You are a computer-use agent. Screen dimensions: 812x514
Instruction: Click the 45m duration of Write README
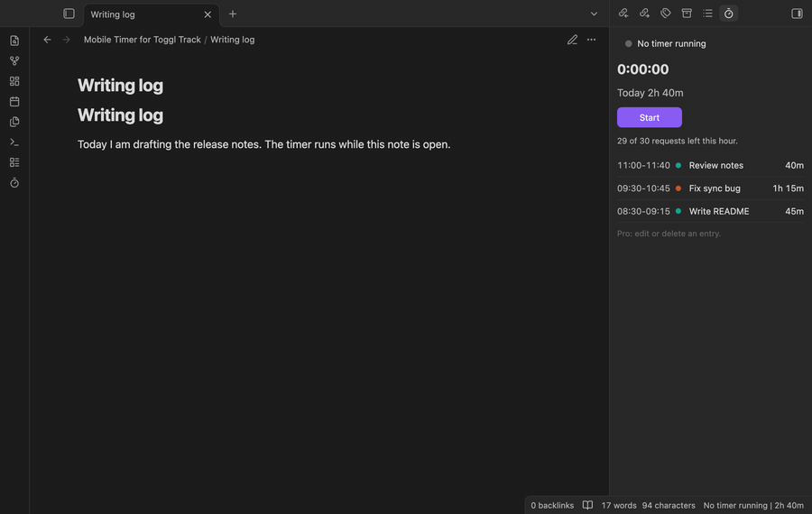click(x=794, y=211)
